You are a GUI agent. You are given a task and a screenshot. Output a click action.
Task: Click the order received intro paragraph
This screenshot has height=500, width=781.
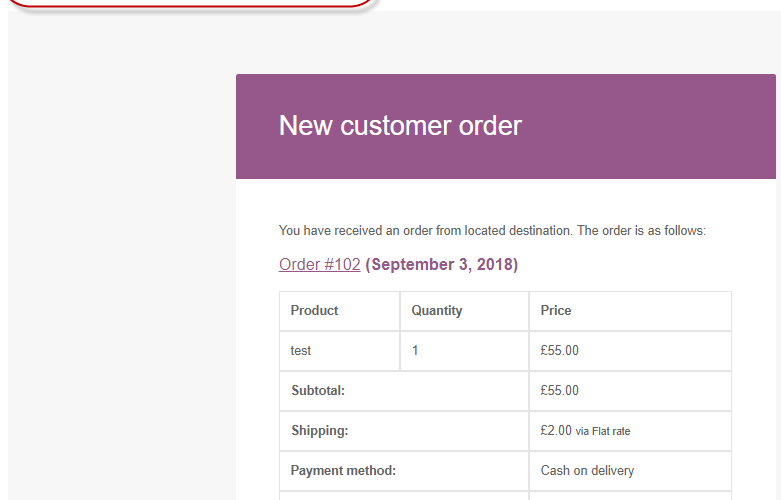492,231
